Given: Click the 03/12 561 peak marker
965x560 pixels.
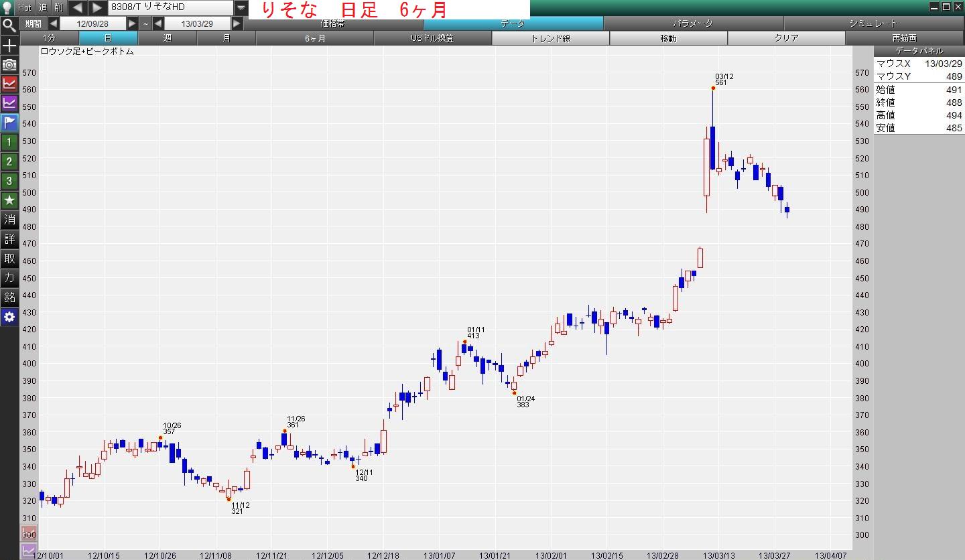Looking at the screenshot, I should (714, 88).
